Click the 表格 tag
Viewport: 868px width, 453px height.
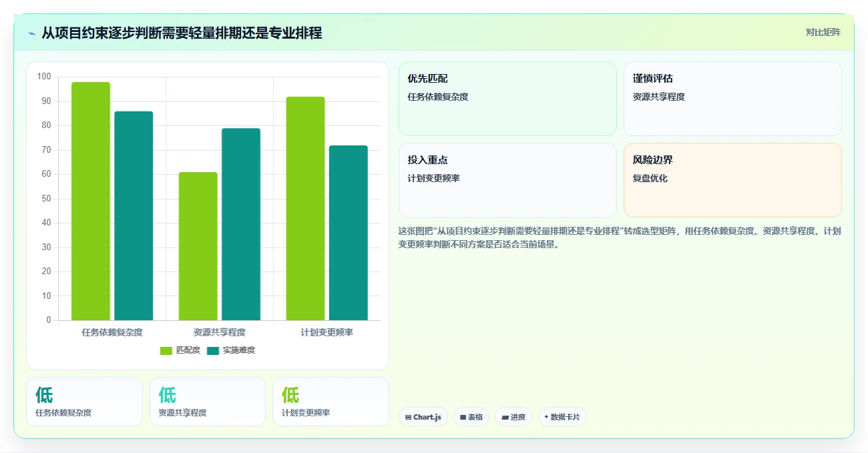pos(471,417)
